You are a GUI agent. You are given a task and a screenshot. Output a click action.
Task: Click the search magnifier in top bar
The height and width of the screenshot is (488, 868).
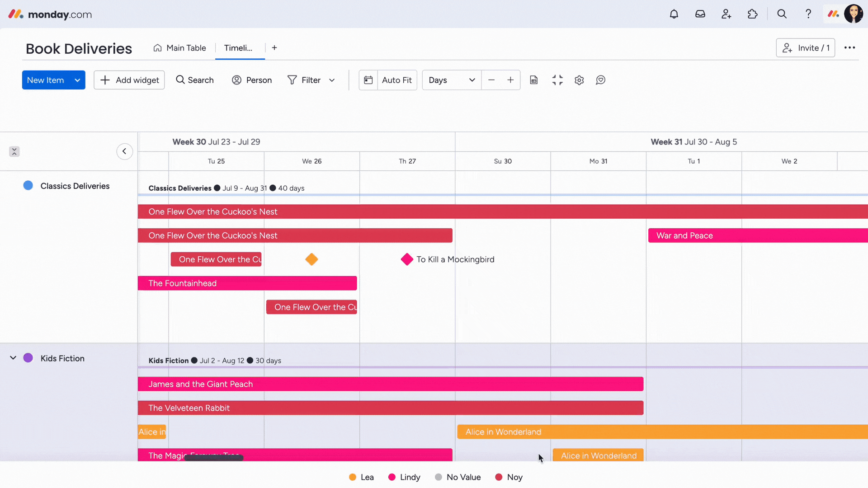pyautogui.click(x=782, y=14)
